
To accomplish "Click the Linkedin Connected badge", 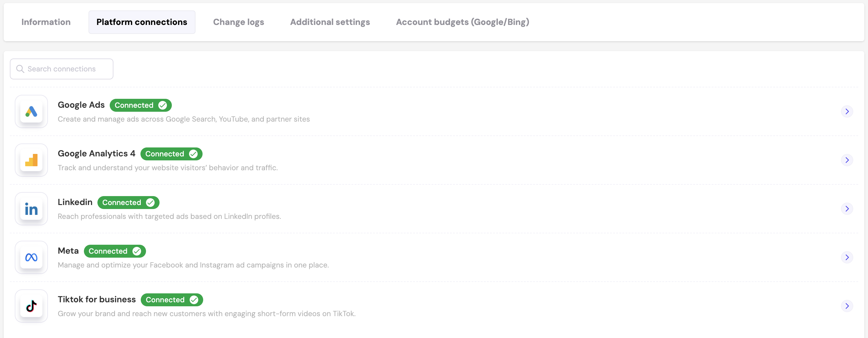I will (x=128, y=202).
